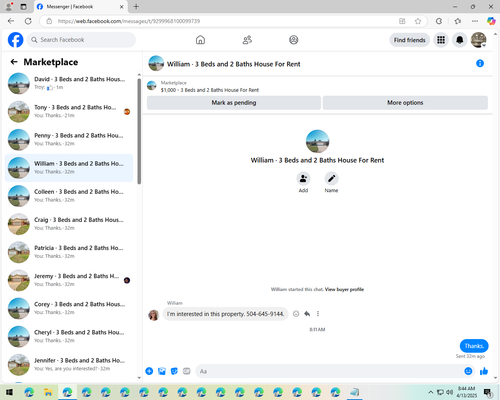Screen dimensions: 500x400
Task: Click the Thanks sent message bubble
Action: pos(474,346)
